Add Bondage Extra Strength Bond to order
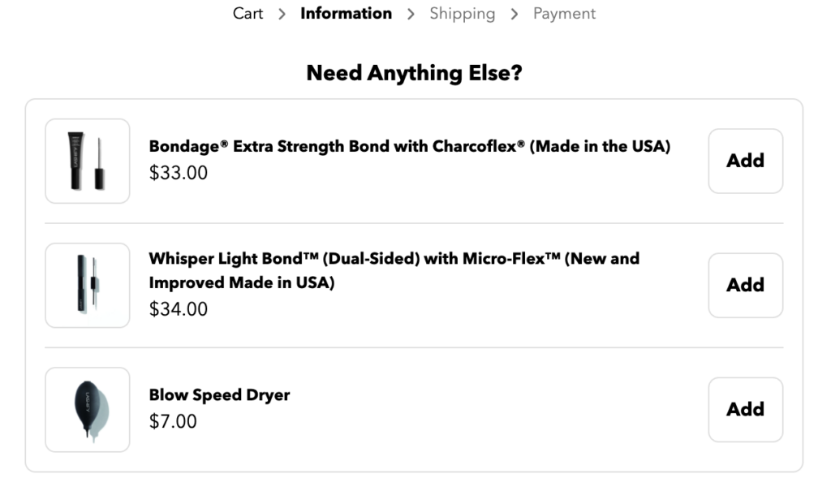This screenshot has width=831, height=504. pos(745,161)
